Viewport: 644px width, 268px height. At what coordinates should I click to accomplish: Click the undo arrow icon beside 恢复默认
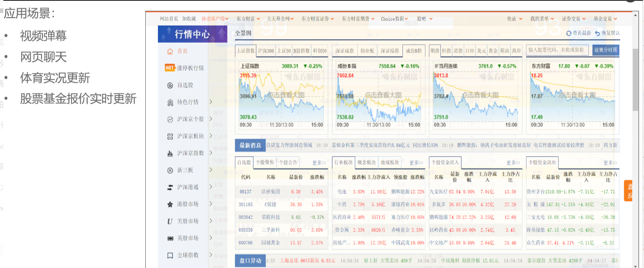pyautogui.click(x=597, y=33)
